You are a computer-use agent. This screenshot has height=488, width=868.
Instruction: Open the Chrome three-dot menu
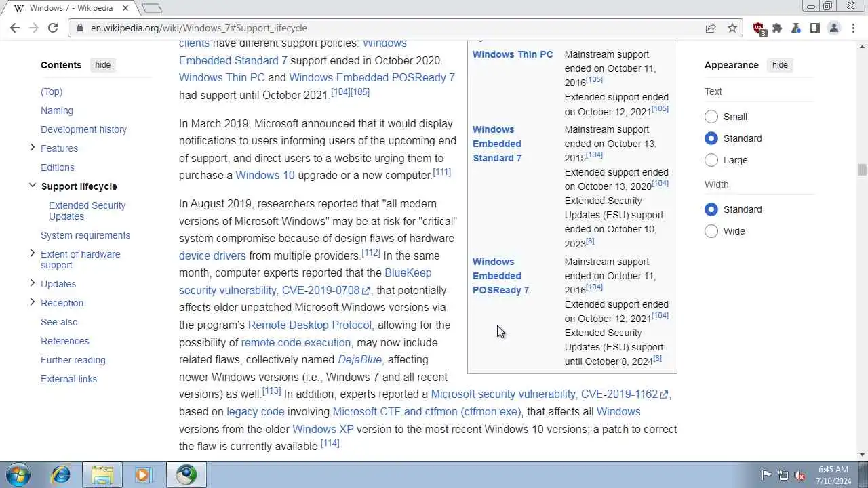pos(852,28)
